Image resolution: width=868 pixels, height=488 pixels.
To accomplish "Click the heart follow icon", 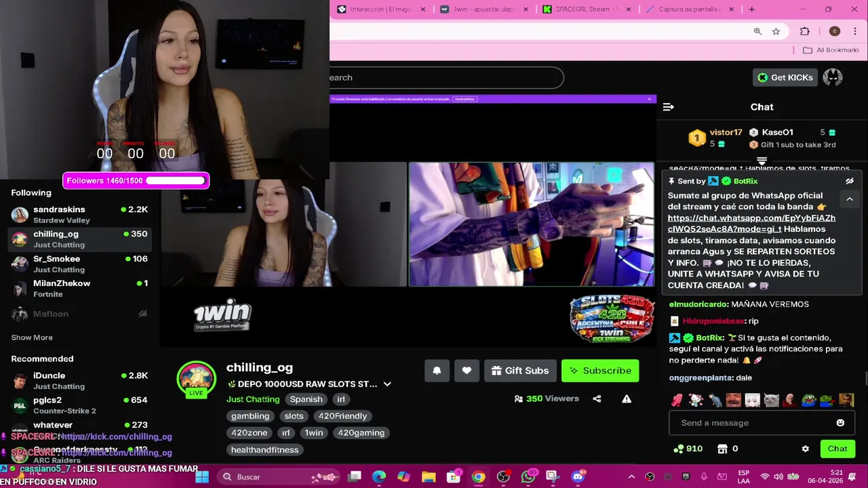I will click(x=467, y=371).
